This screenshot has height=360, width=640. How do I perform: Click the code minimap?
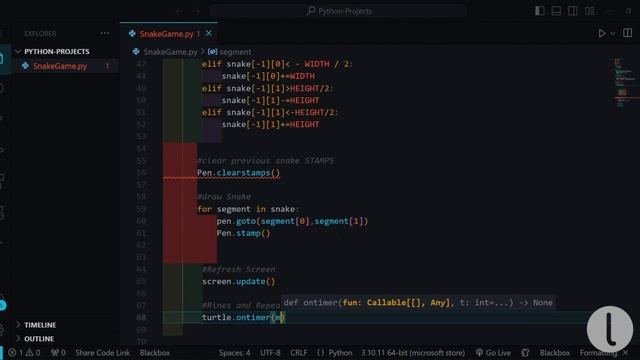(x=624, y=84)
